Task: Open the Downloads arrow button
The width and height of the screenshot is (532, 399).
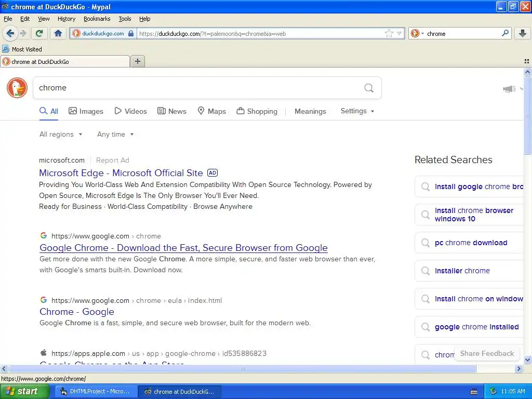Action: [x=523, y=33]
